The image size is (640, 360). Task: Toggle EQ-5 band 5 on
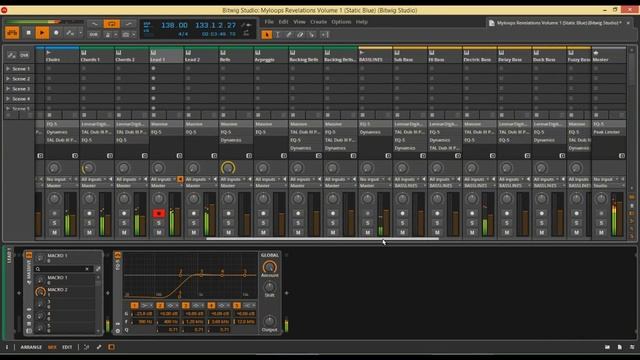pos(236,305)
